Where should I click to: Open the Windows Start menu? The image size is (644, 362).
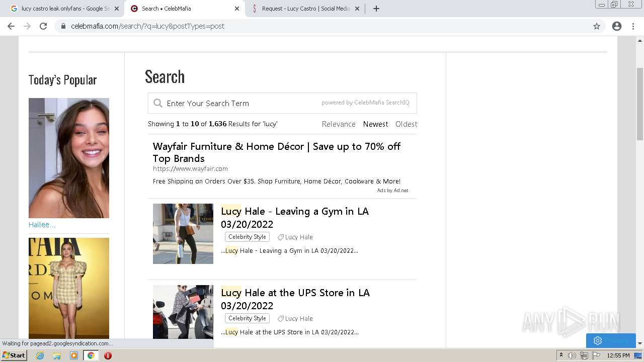pos(14,355)
